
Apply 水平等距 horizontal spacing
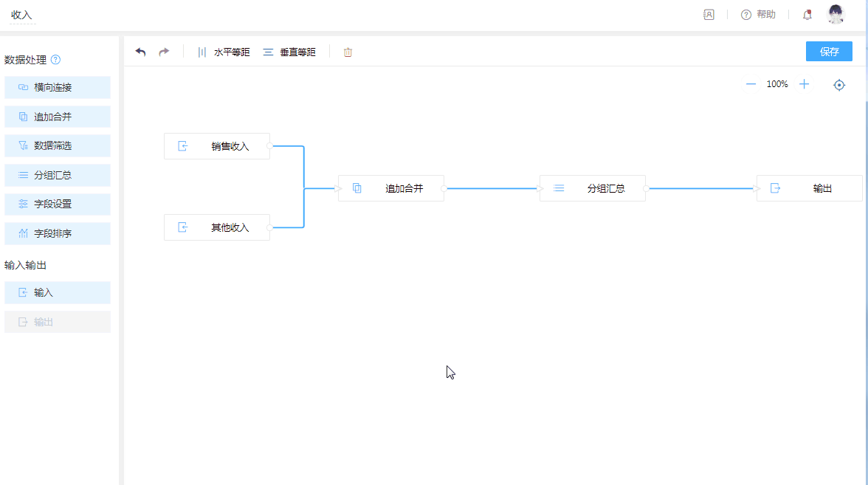pyautogui.click(x=224, y=52)
